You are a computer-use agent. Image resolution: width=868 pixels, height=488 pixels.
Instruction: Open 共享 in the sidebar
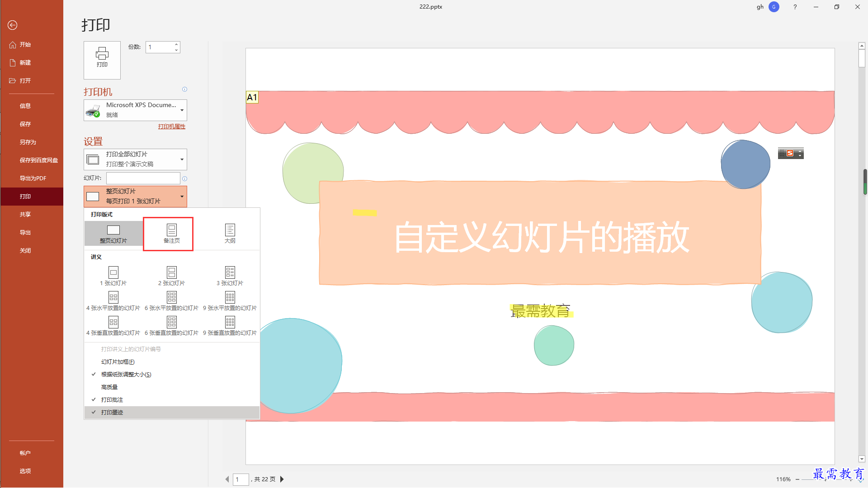click(x=25, y=215)
